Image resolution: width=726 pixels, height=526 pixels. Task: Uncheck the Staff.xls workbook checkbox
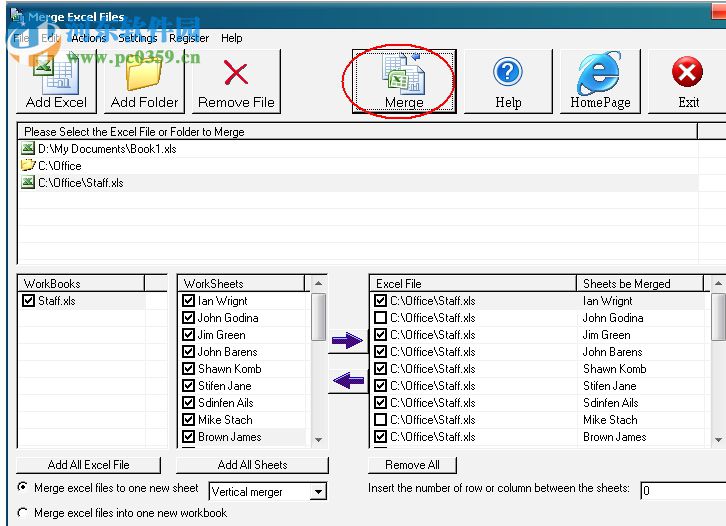(28, 301)
